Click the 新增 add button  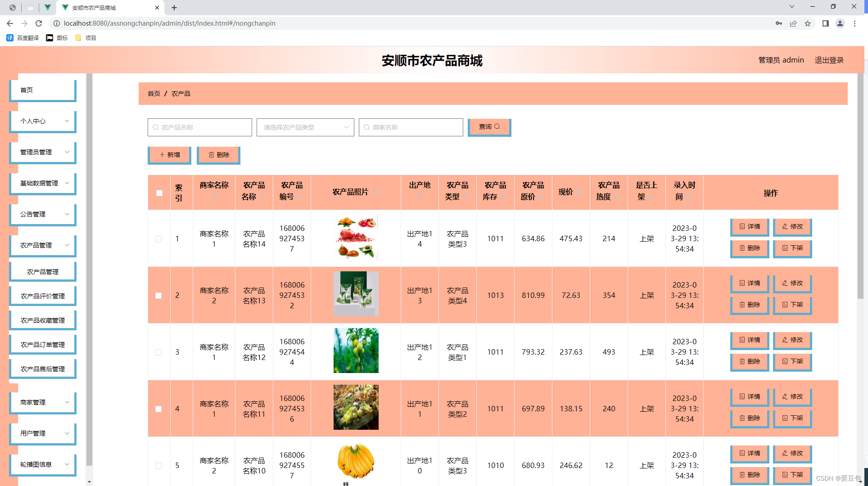[169, 155]
